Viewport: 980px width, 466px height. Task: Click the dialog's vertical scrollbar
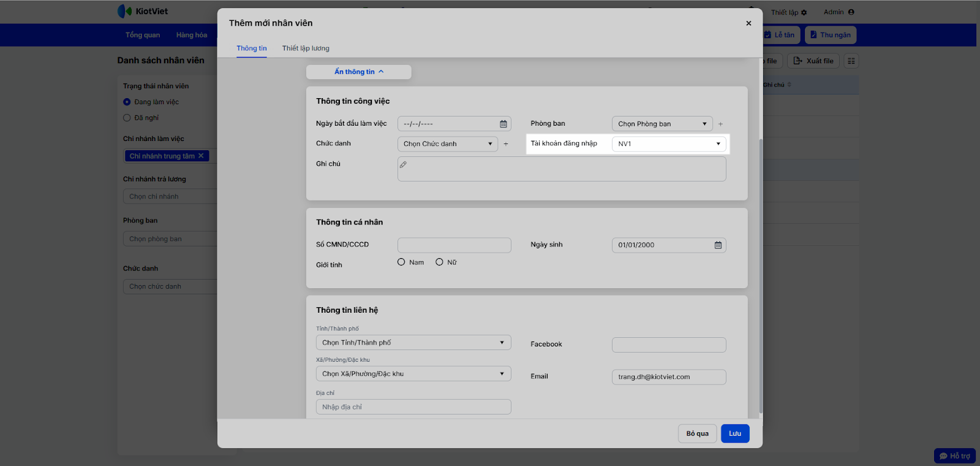click(x=761, y=276)
